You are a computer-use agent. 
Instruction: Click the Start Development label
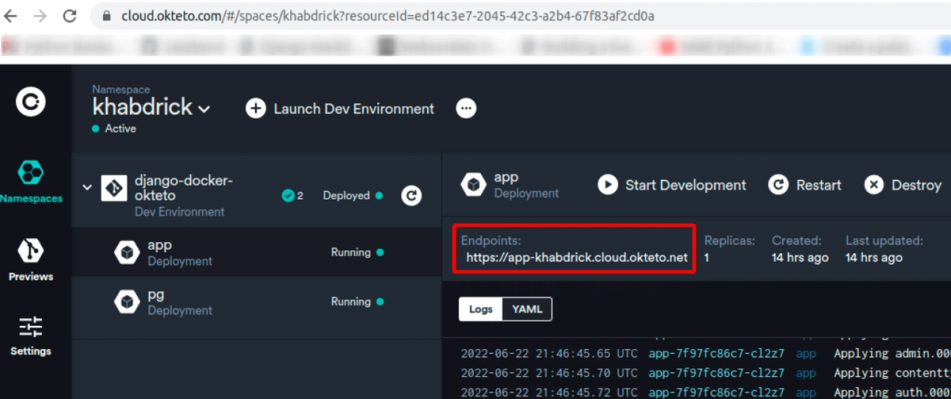686,185
